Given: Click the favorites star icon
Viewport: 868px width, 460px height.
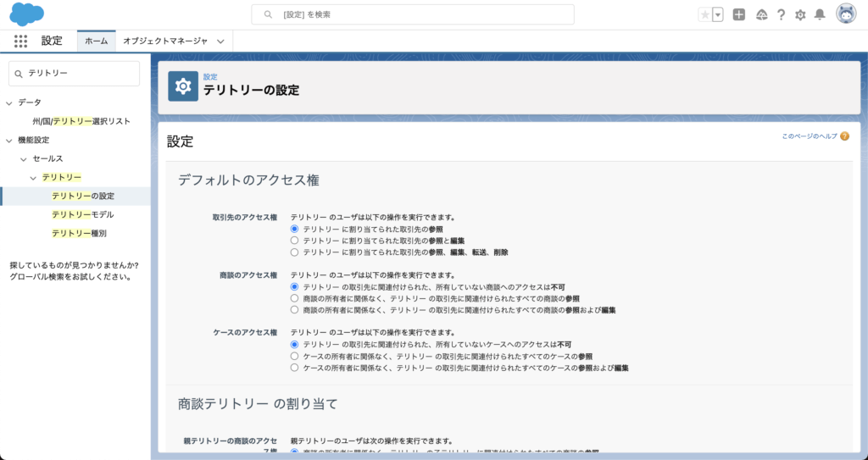Looking at the screenshot, I should coord(704,15).
